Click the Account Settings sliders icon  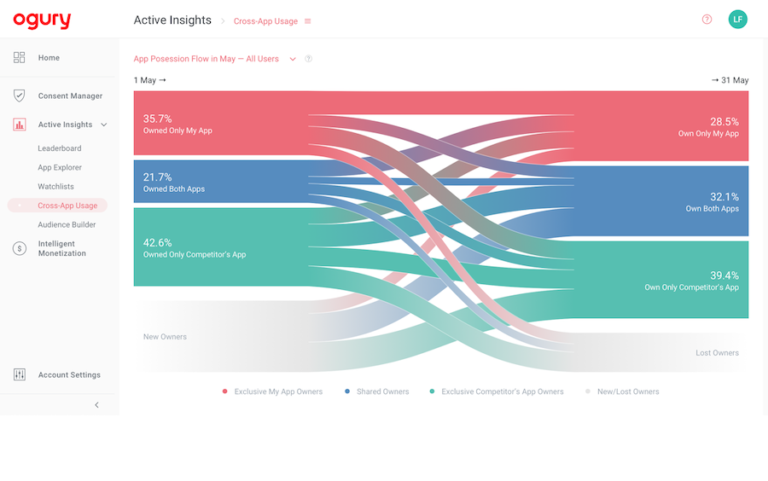[x=19, y=375]
